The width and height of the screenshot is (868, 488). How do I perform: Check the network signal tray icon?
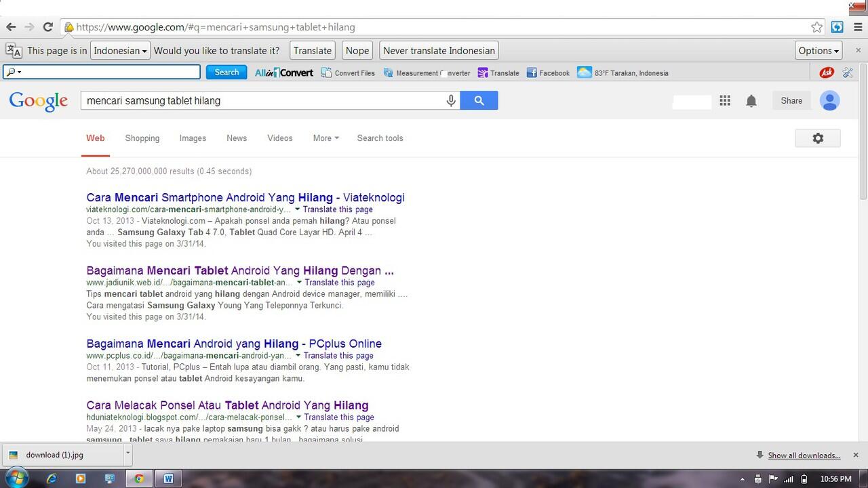coord(788,479)
